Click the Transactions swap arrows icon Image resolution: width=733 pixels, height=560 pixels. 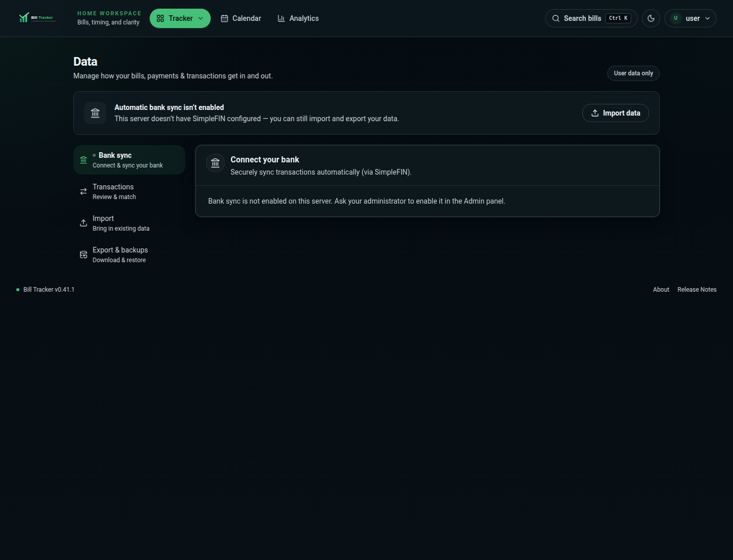(83, 191)
